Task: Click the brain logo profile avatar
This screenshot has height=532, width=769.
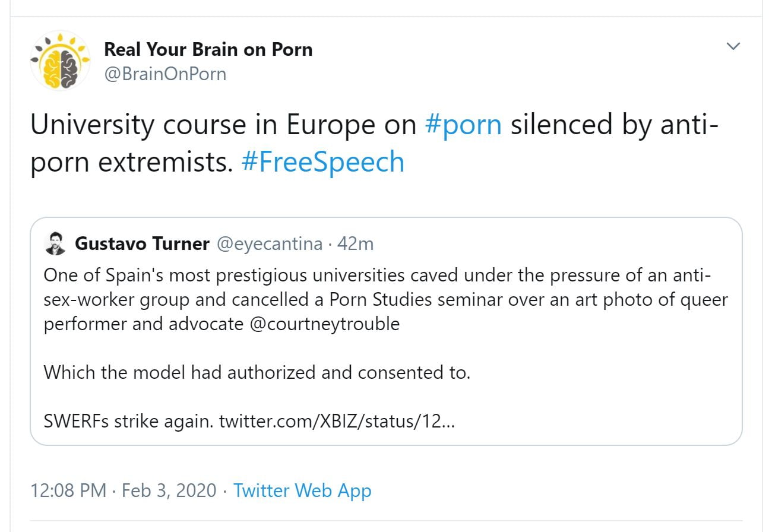Action: pyautogui.click(x=60, y=60)
